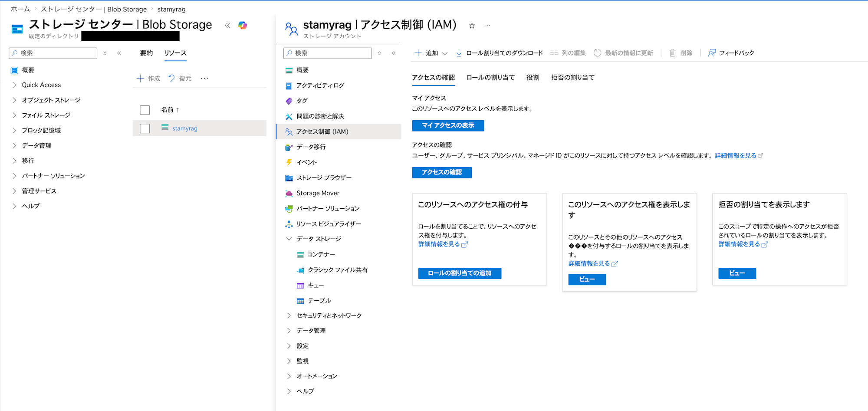Sort the list by 名前 column header
868x411 pixels.
click(x=170, y=110)
